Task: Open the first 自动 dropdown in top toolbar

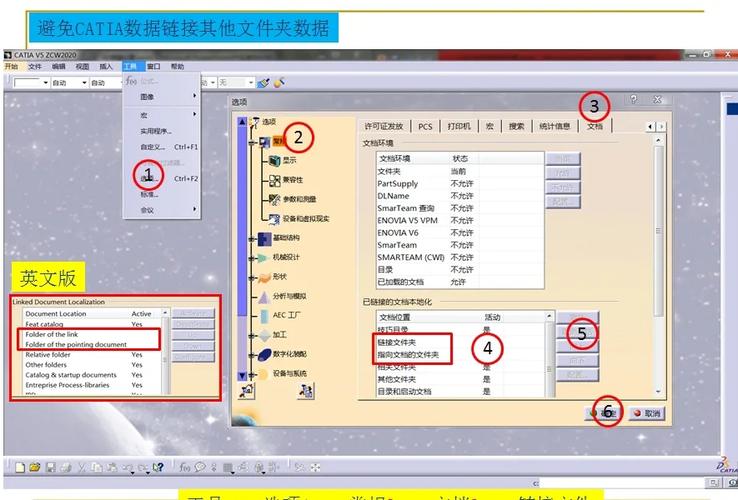Action: point(84,83)
